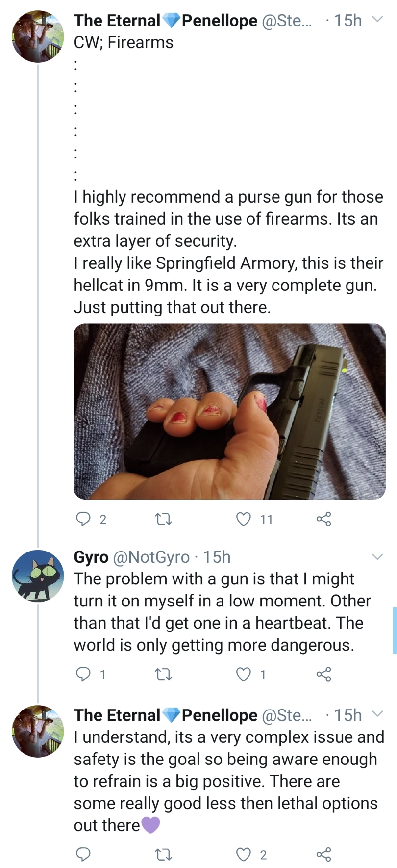Open Gyro's profile via the @NotGyro handle
This screenshot has width=397, height=868.
(x=151, y=557)
